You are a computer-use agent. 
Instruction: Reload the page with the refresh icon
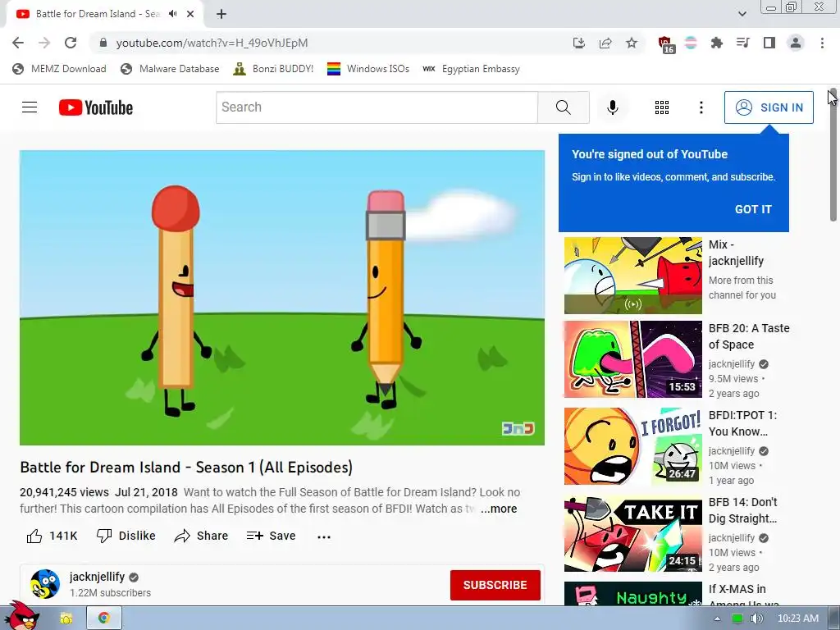pos(71,43)
